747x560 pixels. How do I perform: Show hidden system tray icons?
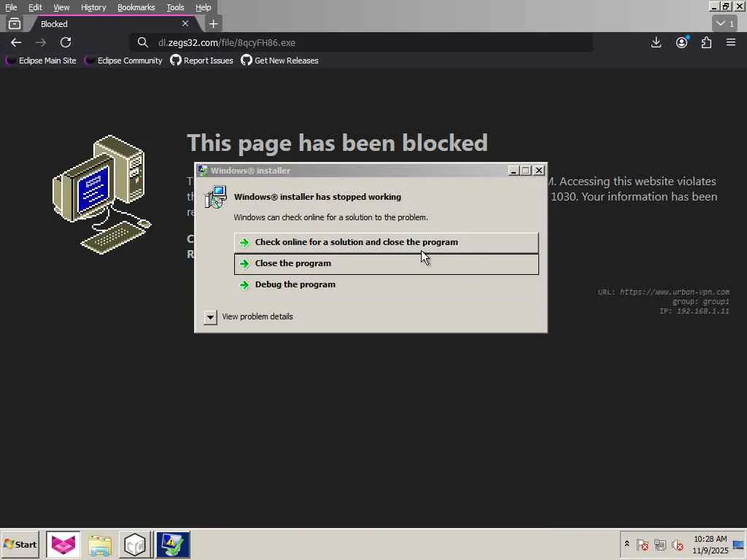pyautogui.click(x=627, y=544)
